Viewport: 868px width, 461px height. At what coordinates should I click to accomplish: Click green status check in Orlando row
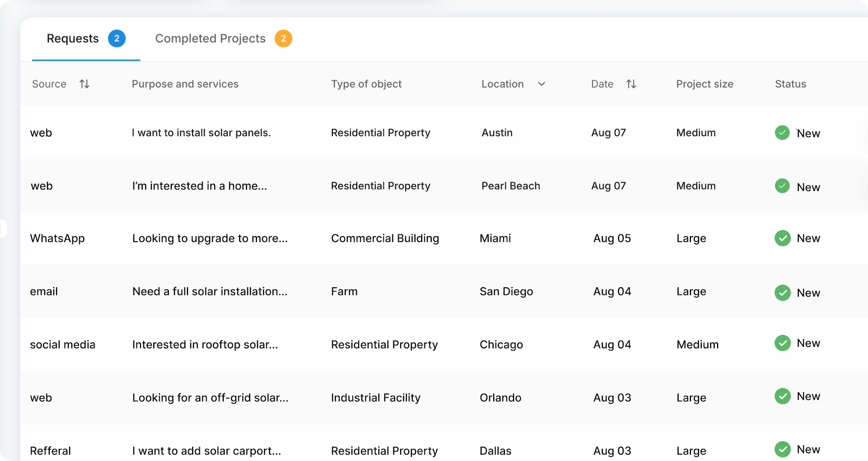point(782,396)
